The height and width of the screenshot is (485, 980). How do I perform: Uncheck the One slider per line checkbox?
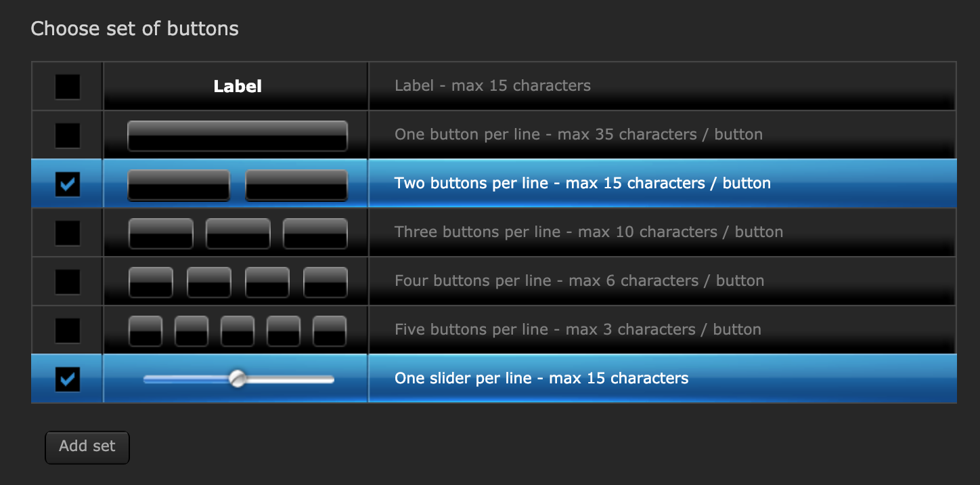click(68, 379)
